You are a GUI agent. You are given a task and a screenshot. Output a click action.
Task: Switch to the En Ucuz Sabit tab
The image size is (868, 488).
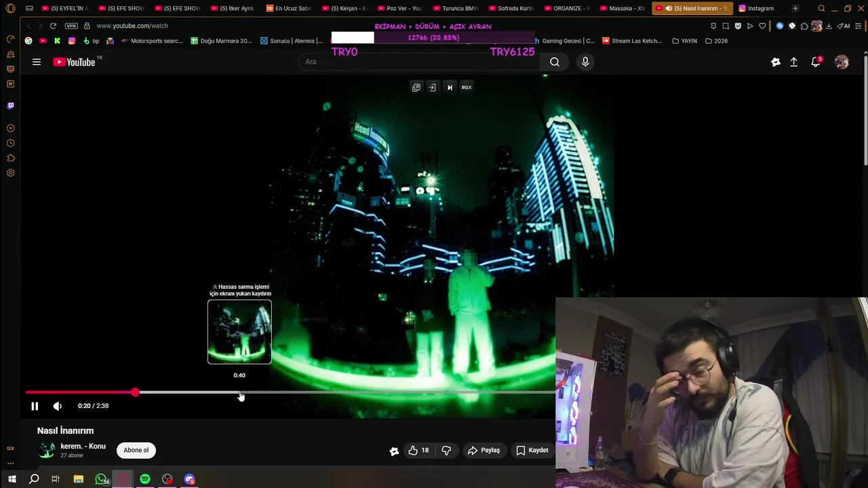[x=288, y=8]
